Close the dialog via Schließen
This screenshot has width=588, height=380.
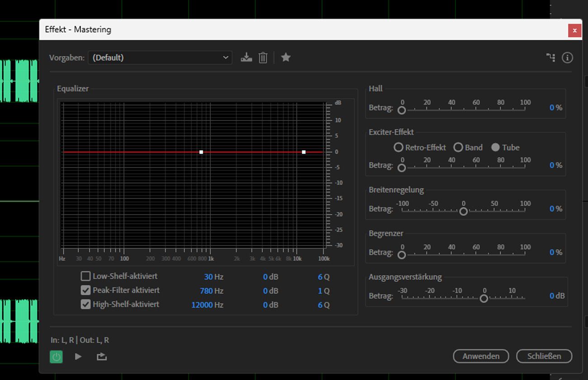(x=544, y=356)
